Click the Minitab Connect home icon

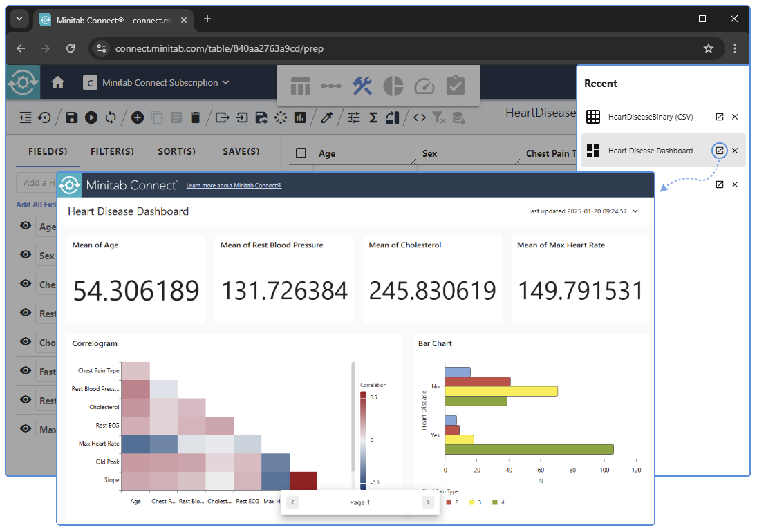pos(57,82)
